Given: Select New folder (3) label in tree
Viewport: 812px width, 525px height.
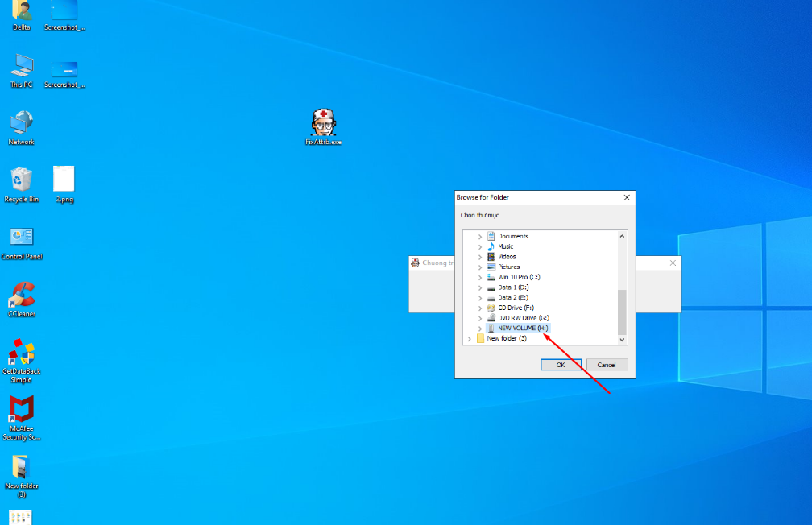Looking at the screenshot, I should pyautogui.click(x=507, y=338).
